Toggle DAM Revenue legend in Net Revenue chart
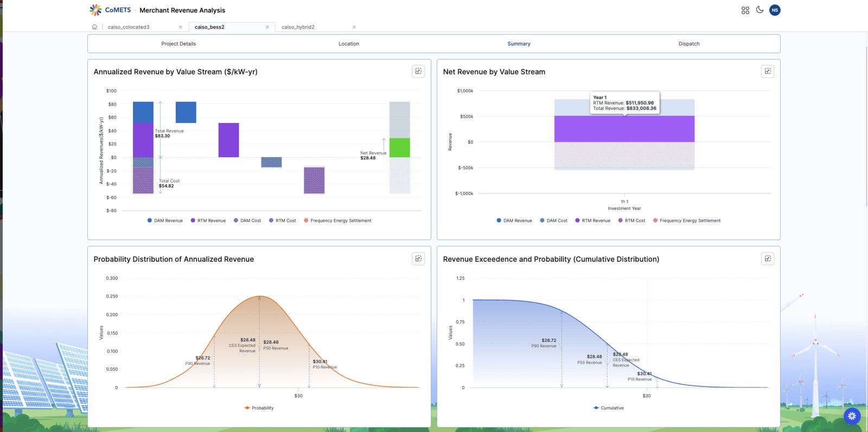 point(514,221)
